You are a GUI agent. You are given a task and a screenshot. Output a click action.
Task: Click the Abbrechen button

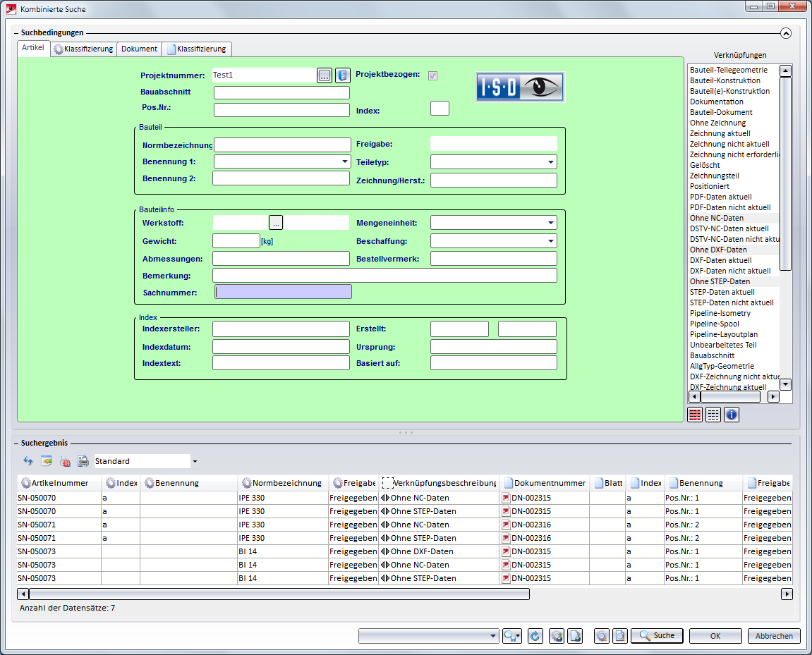774,636
